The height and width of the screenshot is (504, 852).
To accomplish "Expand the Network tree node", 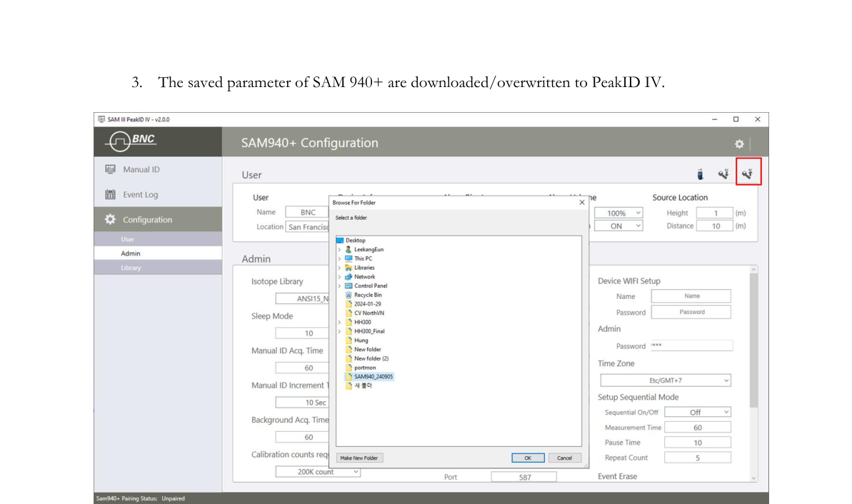I will pos(340,276).
